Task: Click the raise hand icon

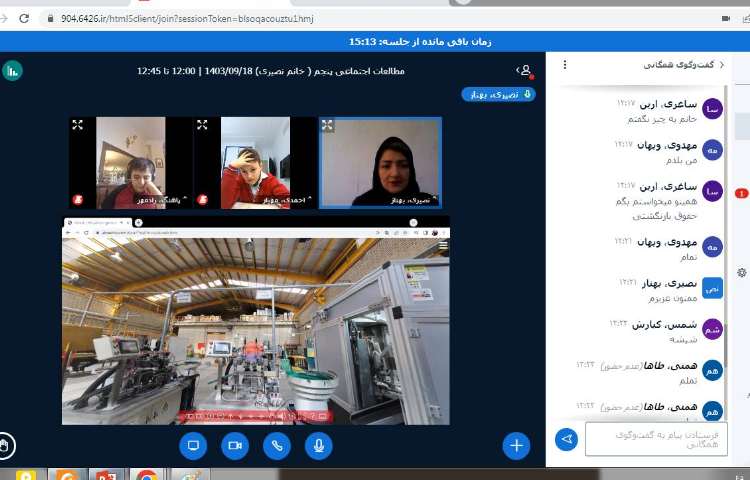Action: (8, 446)
